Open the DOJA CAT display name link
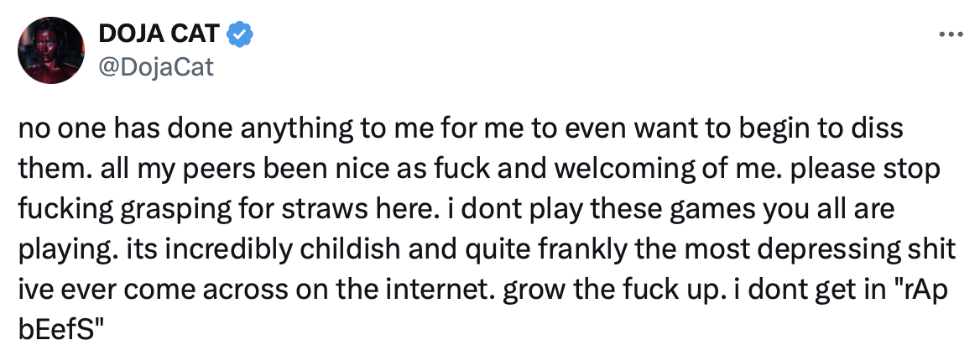Screen dimensions: 980x361 click(x=159, y=34)
